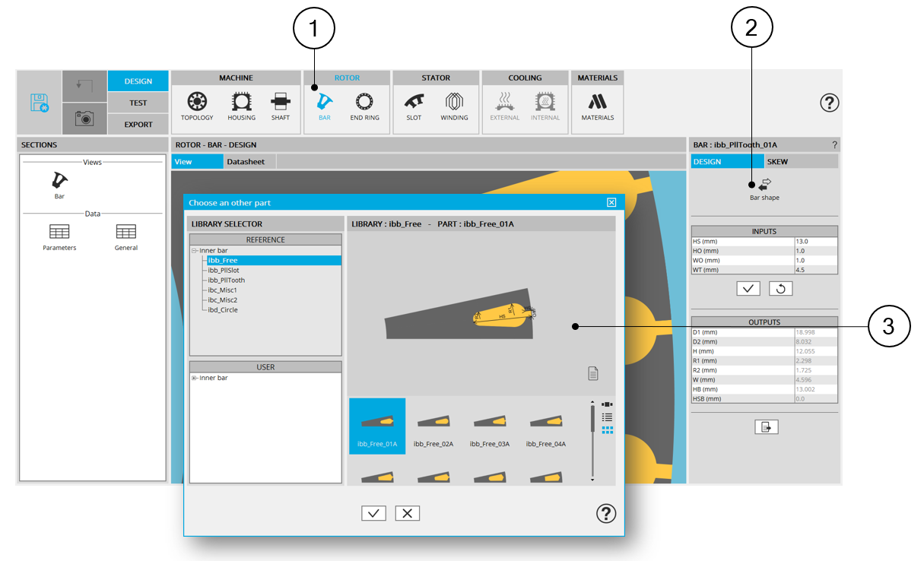Image resolution: width=924 pixels, height=561 pixels.
Task: Choose the ibb_Free_03A thumbnail
Action: pos(489,427)
